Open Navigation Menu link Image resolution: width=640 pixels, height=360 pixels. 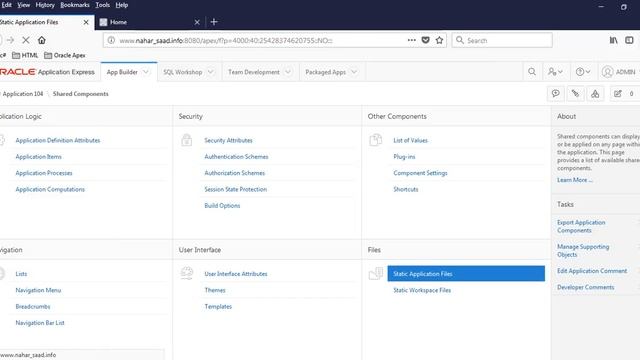point(38,290)
